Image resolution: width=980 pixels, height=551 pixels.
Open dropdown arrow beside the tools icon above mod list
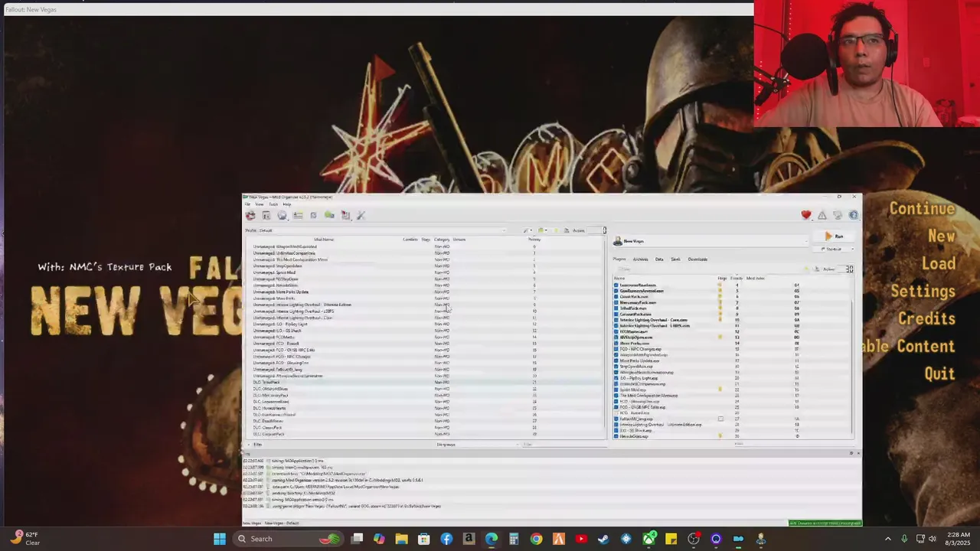click(531, 230)
